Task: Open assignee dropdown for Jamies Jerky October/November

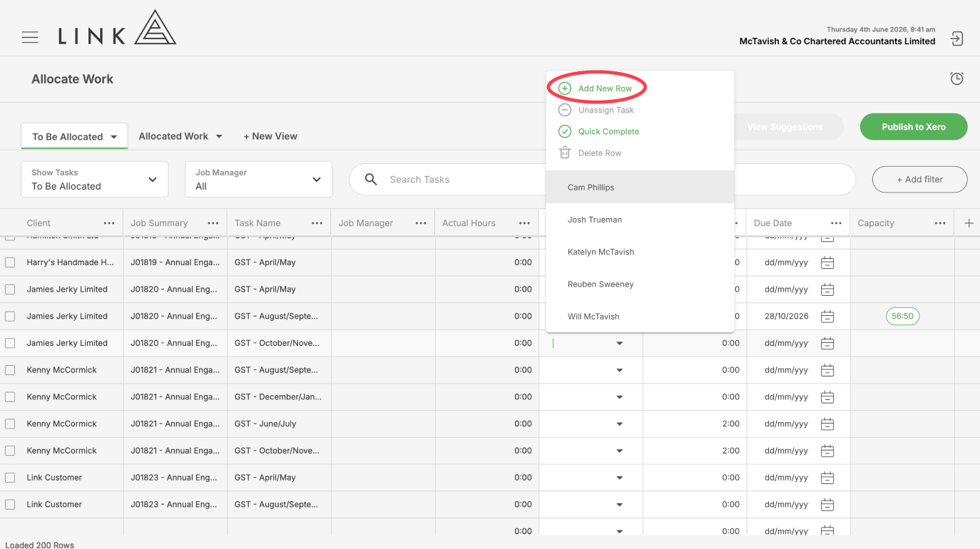Action: pos(619,344)
